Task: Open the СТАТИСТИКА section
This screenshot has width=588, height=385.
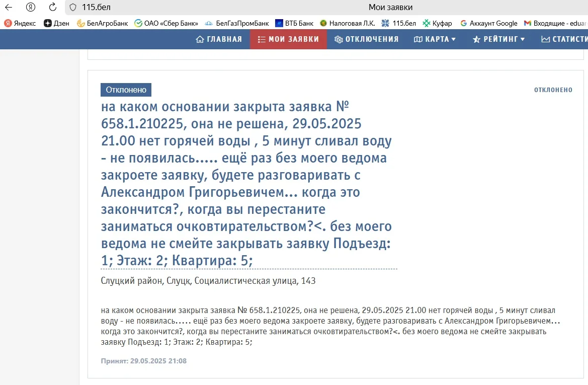Action: pos(564,39)
